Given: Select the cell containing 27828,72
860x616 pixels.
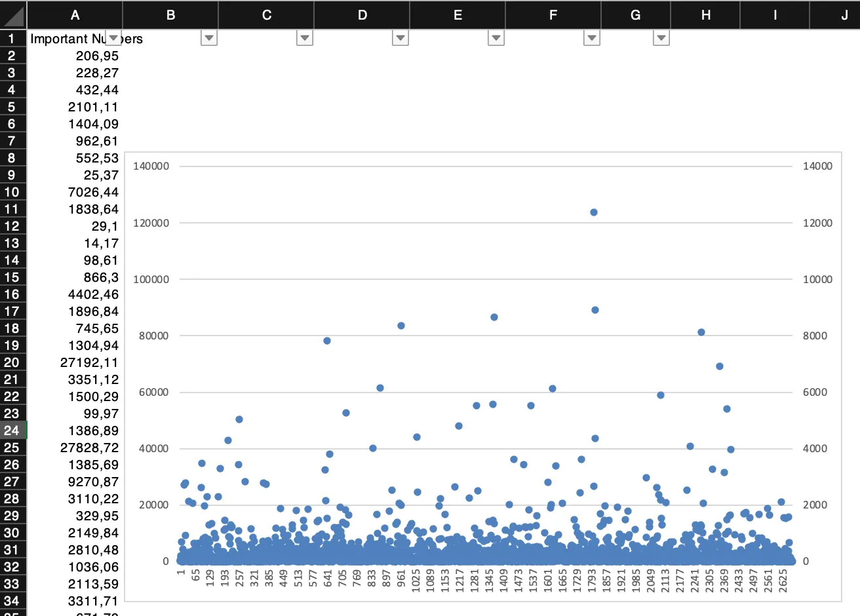Looking at the screenshot, I should [75, 448].
